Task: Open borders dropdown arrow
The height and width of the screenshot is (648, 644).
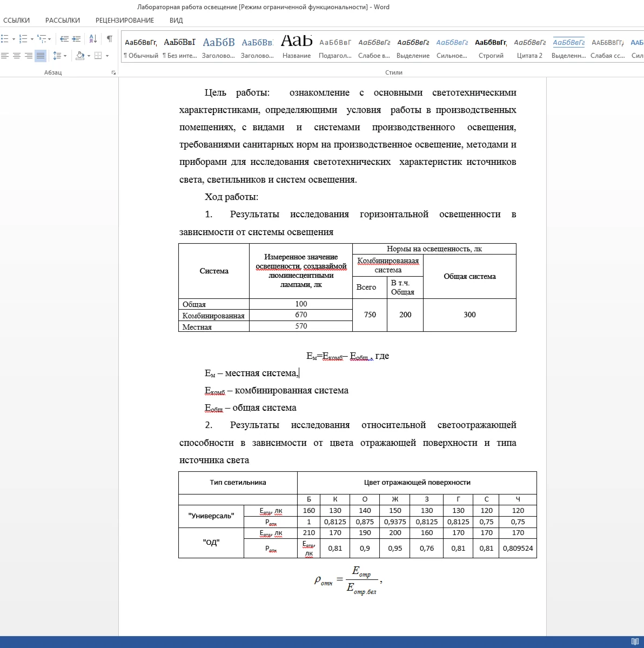Action: pos(107,56)
